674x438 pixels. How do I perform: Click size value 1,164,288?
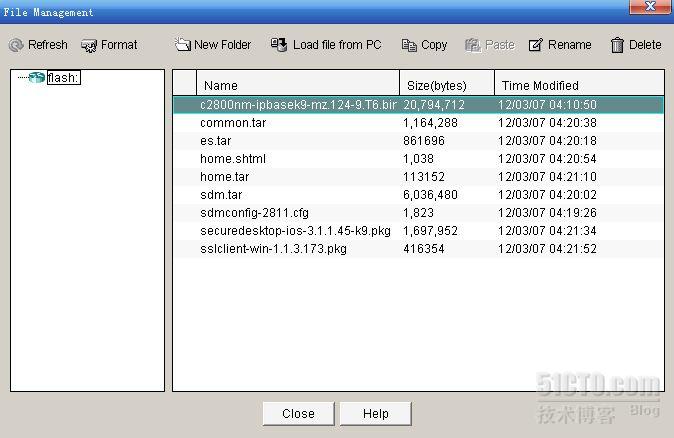click(430, 123)
